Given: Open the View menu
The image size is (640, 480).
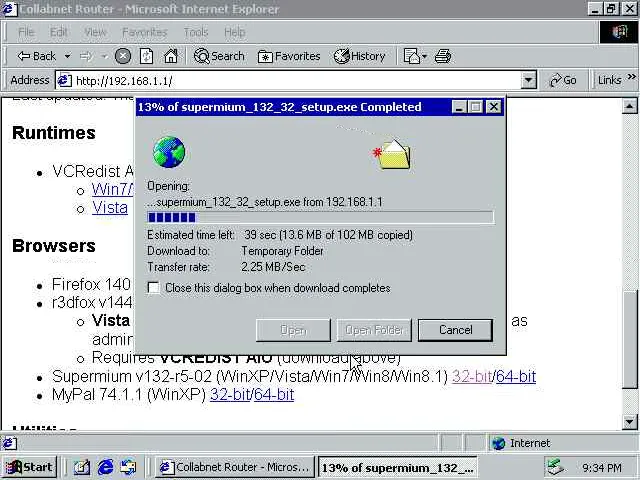Looking at the screenshot, I should point(95,32).
